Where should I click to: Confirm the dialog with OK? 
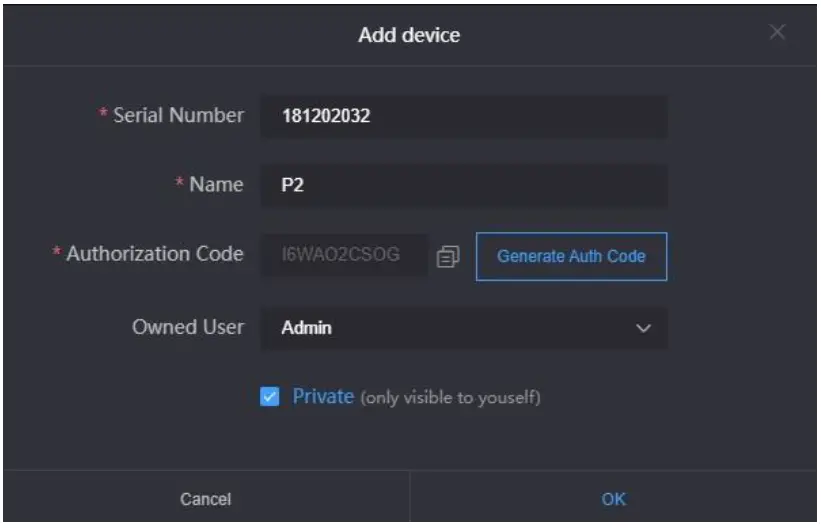(x=614, y=498)
